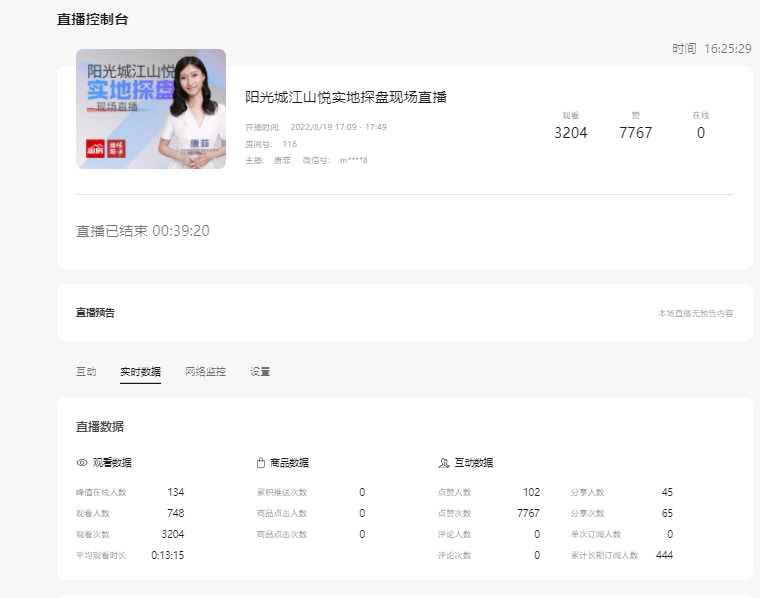
Task: Open the 设置 tab
Action: [x=260, y=372]
